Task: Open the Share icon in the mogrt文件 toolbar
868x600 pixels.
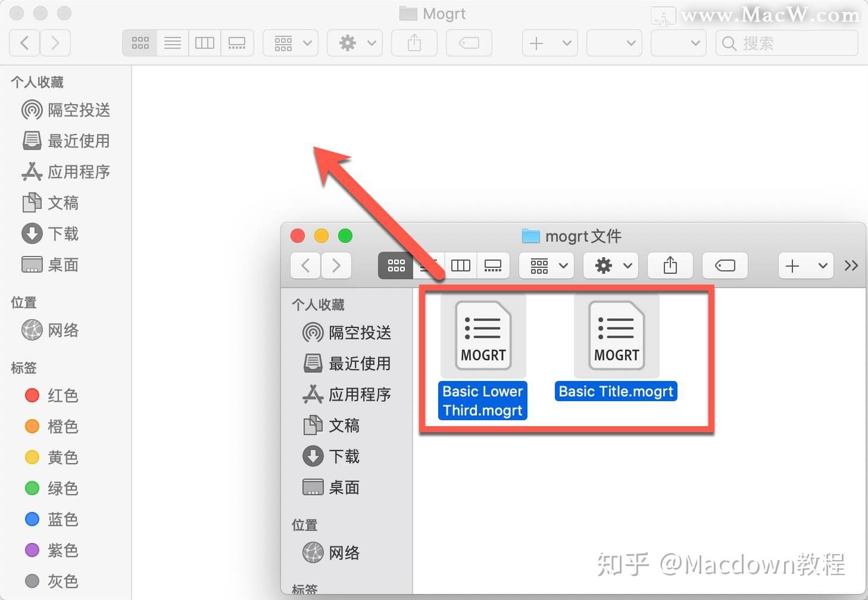Action: 670,265
